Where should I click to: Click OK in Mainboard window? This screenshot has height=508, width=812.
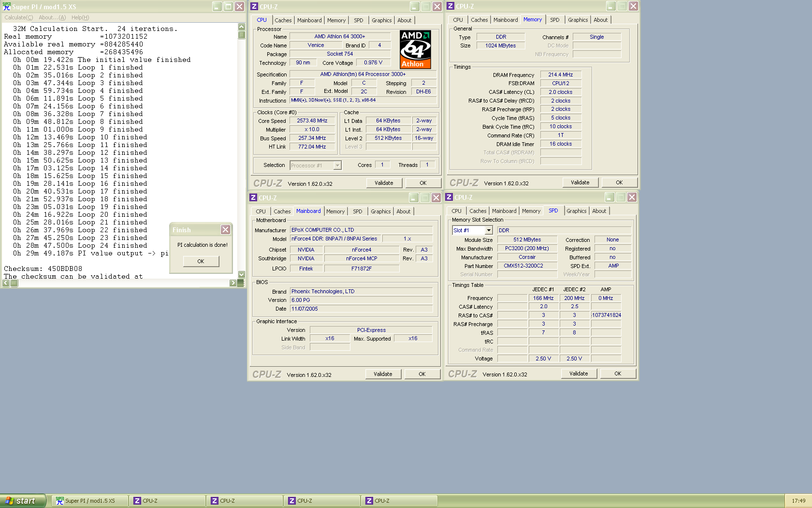422,374
